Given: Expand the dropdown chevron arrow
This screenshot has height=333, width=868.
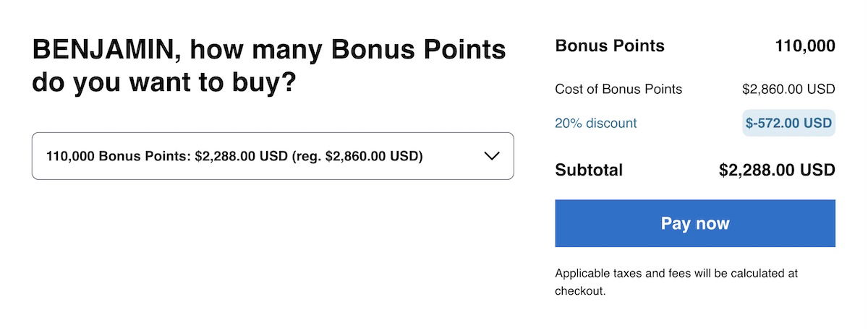Looking at the screenshot, I should click(x=492, y=156).
